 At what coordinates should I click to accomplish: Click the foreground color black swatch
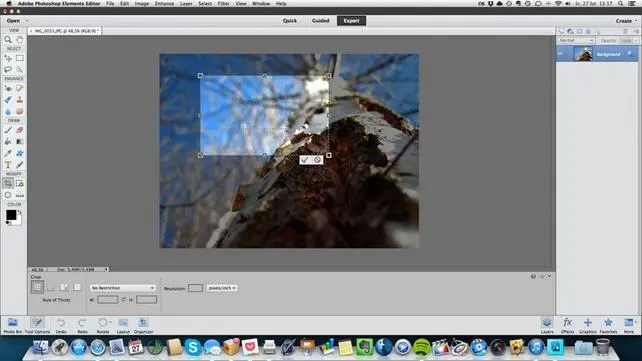(11, 214)
